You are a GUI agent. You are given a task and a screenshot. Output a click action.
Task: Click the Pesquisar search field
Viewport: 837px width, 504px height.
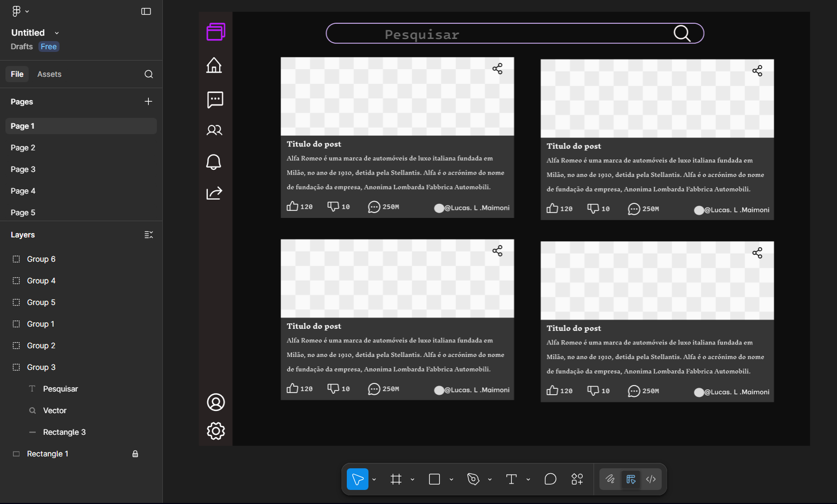(515, 34)
